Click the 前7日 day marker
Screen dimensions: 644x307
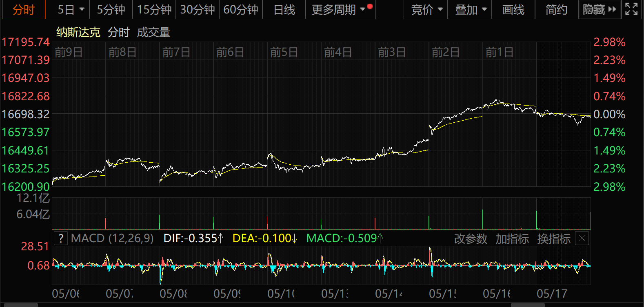pyautogui.click(x=176, y=52)
